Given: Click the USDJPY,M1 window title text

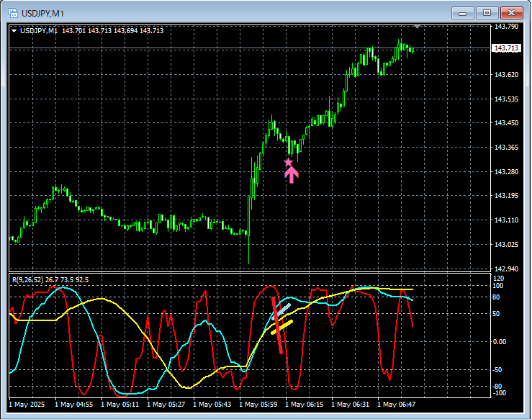Looking at the screenshot, I should click(x=42, y=14).
